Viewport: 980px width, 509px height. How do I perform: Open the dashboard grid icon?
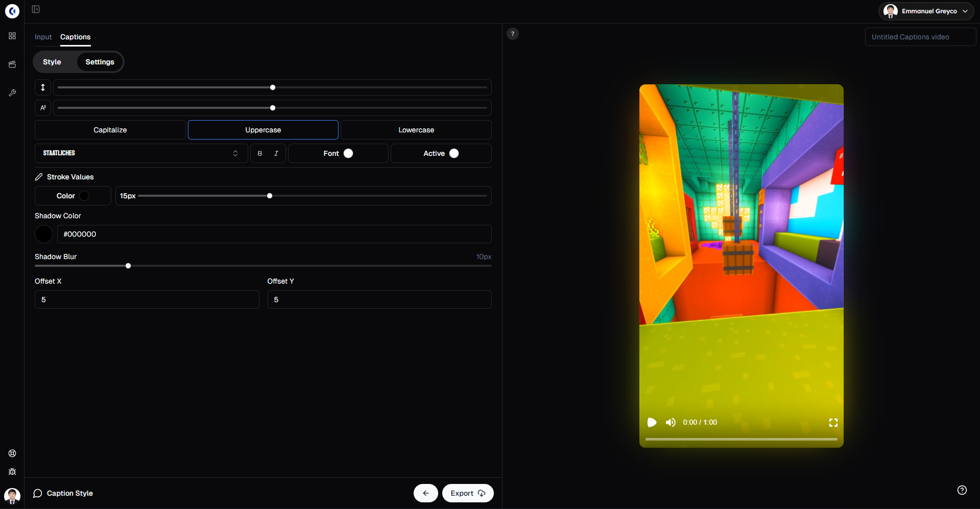coord(12,36)
